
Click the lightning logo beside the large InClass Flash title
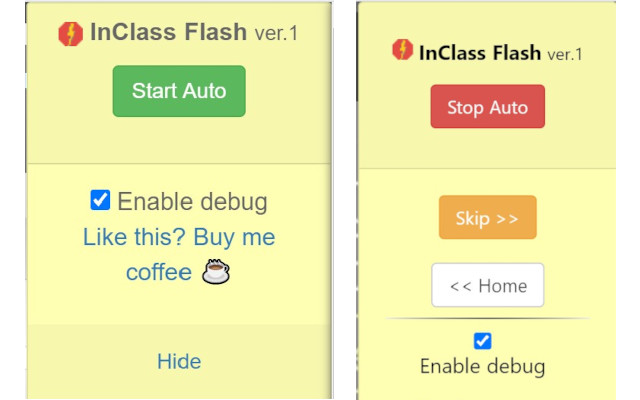tap(71, 34)
